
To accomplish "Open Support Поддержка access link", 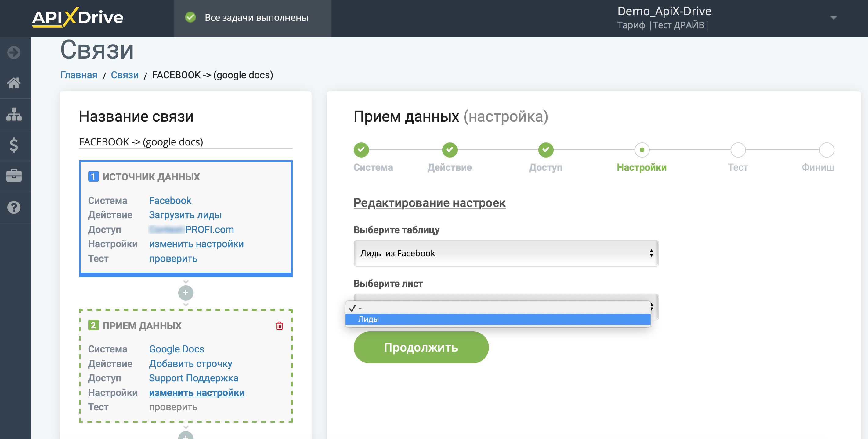I will [x=193, y=378].
